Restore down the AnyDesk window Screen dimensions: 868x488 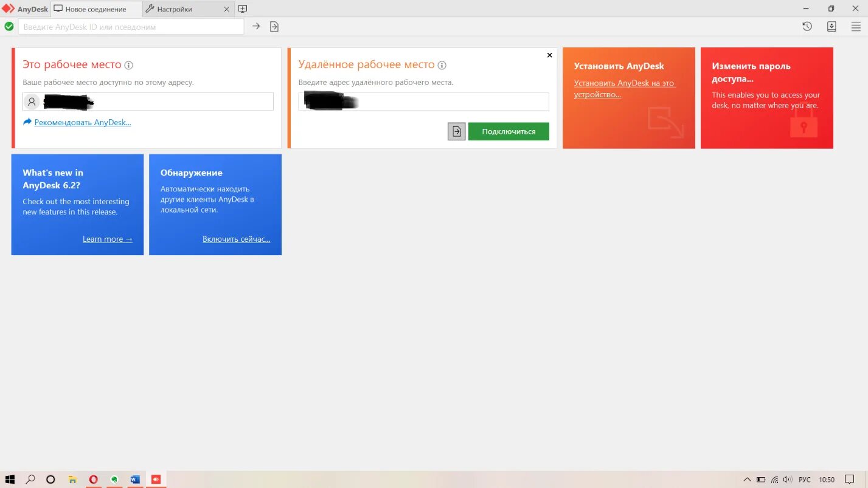(832, 9)
